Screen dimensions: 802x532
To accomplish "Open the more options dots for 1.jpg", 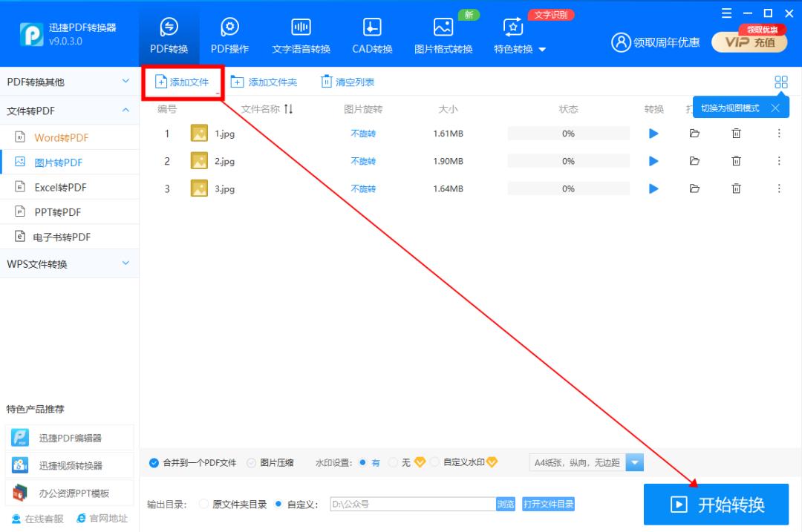I will pyautogui.click(x=778, y=134).
